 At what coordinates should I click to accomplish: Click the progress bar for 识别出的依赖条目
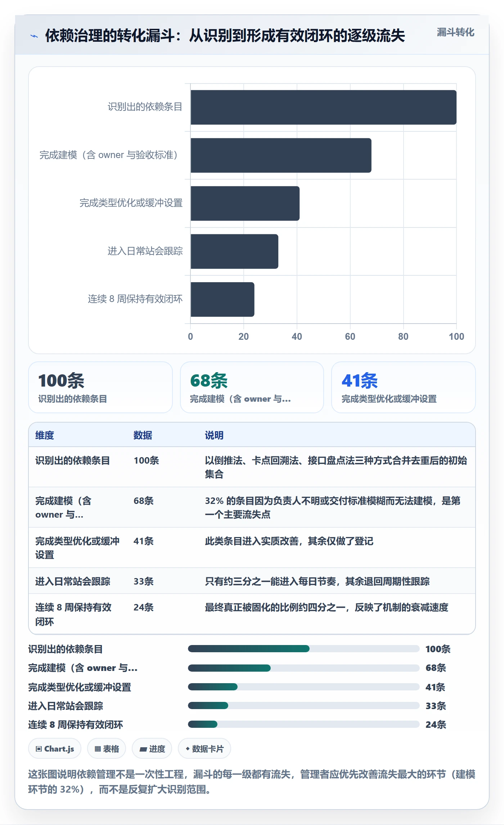[303, 649]
